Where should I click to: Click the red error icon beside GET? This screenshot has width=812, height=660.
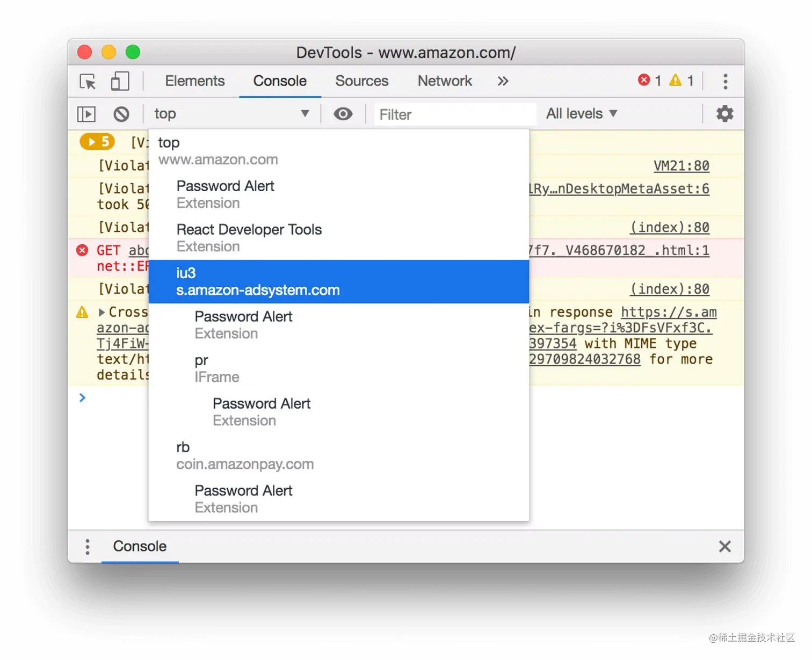tap(82, 250)
